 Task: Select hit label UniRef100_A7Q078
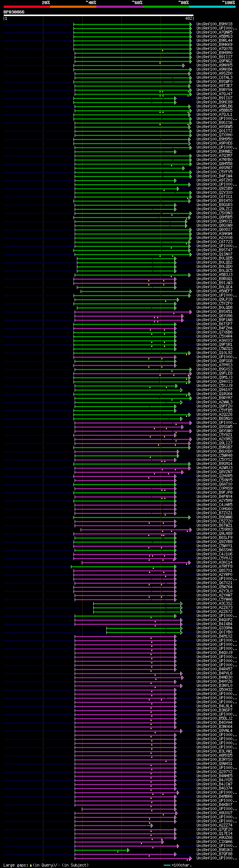(x=215, y=49)
